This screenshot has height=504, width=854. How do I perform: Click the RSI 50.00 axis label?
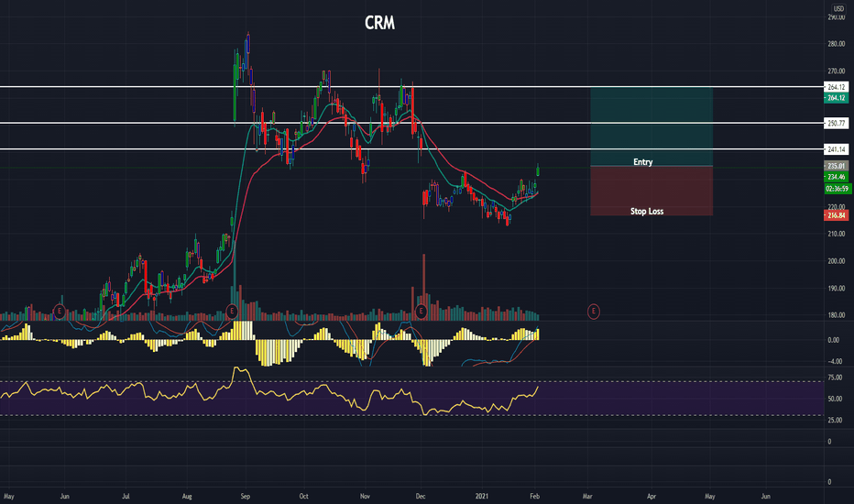(835, 399)
